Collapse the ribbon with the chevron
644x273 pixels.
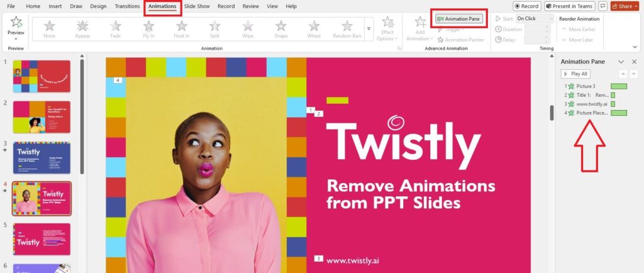(x=635, y=48)
